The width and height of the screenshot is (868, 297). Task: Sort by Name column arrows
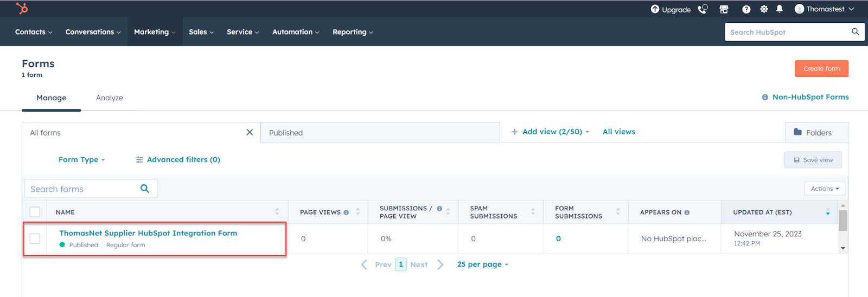(x=277, y=212)
